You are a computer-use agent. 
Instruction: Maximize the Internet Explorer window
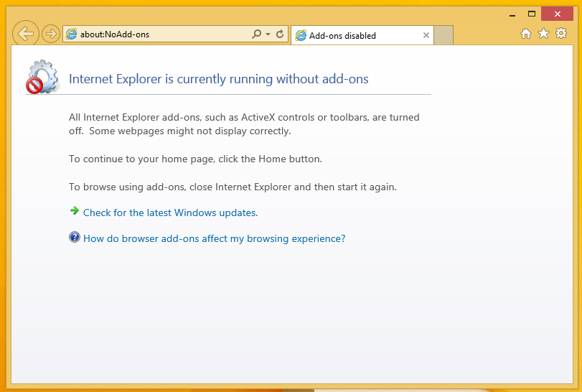click(x=532, y=14)
